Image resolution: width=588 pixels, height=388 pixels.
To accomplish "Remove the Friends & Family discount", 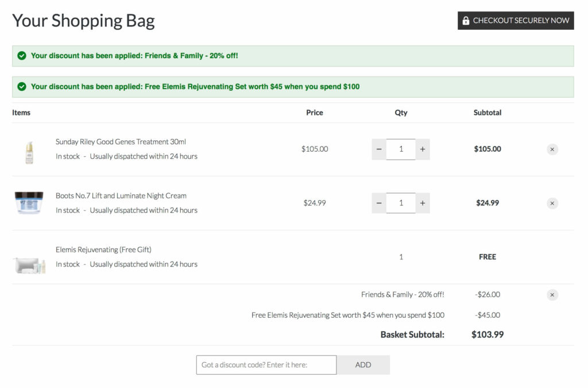I will (x=552, y=295).
